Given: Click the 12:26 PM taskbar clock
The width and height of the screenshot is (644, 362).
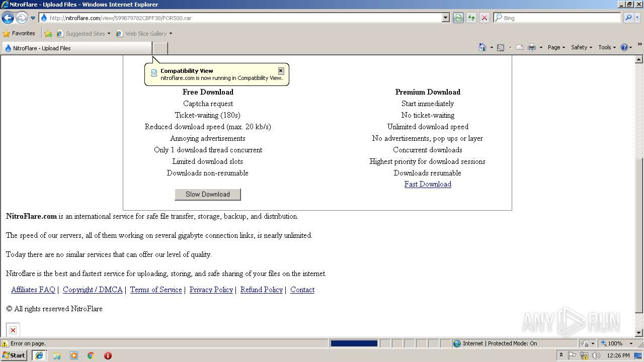Looking at the screenshot, I should pyautogui.click(x=618, y=355).
